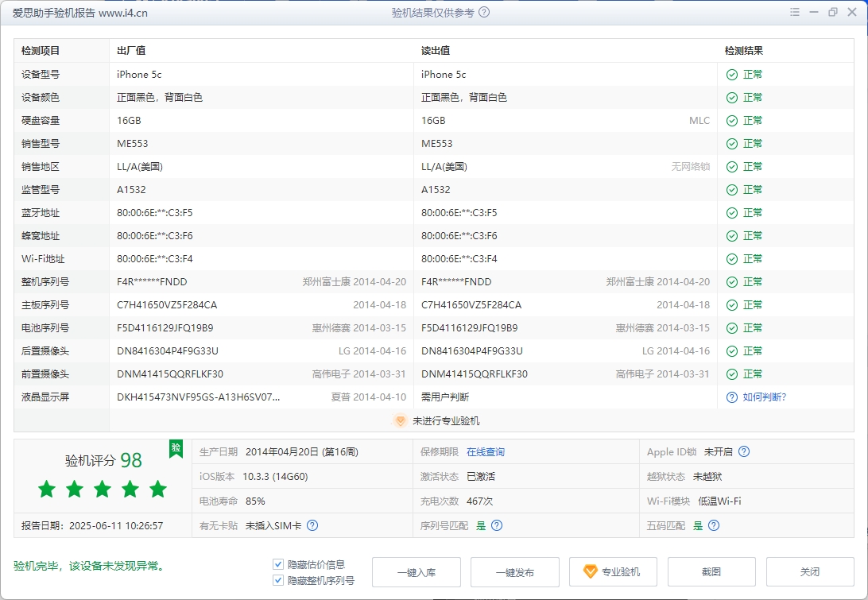
Task: Click the 验机评分 98 score
Action: [103, 460]
